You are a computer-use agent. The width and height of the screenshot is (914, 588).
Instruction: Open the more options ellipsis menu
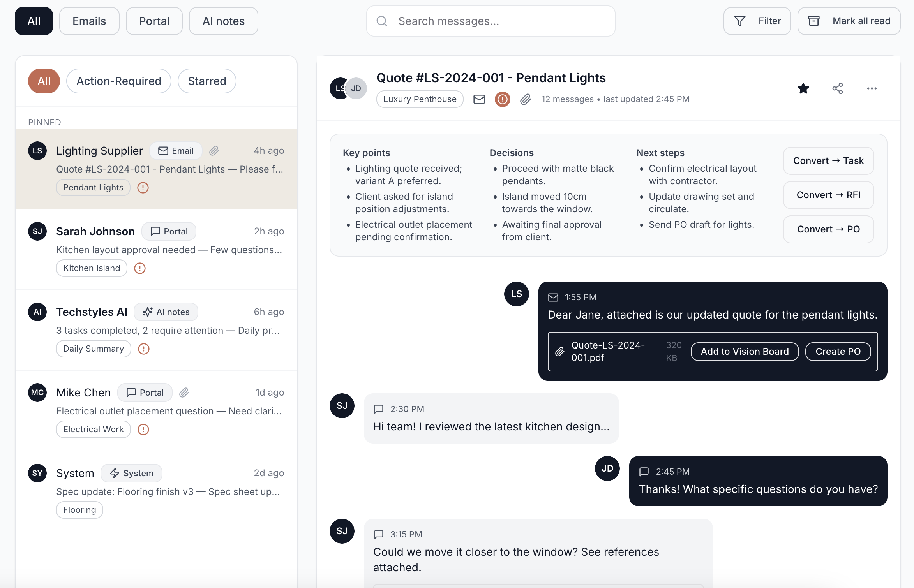(x=872, y=88)
